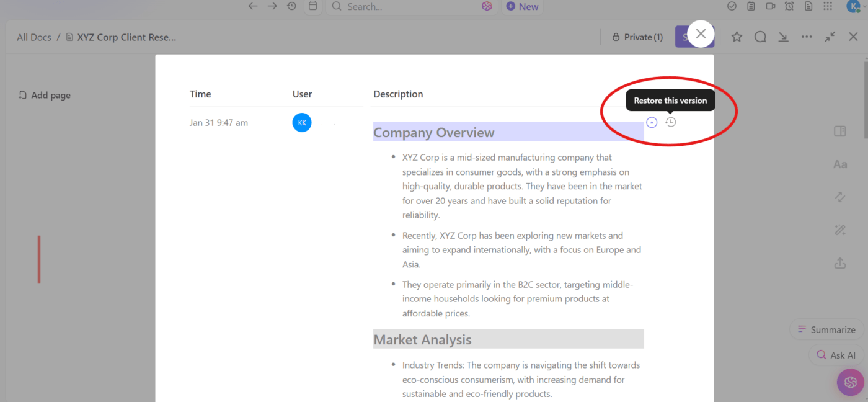Open recent items via the clock icon
The height and width of the screenshot is (402, 868).
(291, 6)
